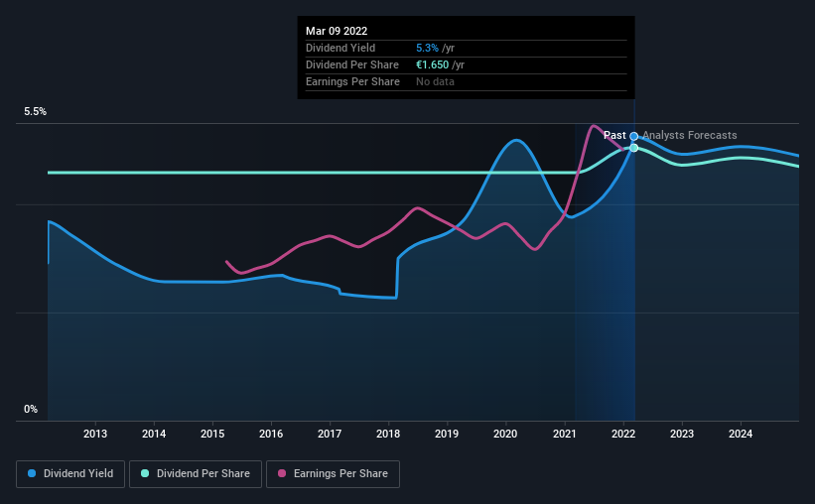
Task: Click the 5.5% y-axis label
Action: point(36,112)
